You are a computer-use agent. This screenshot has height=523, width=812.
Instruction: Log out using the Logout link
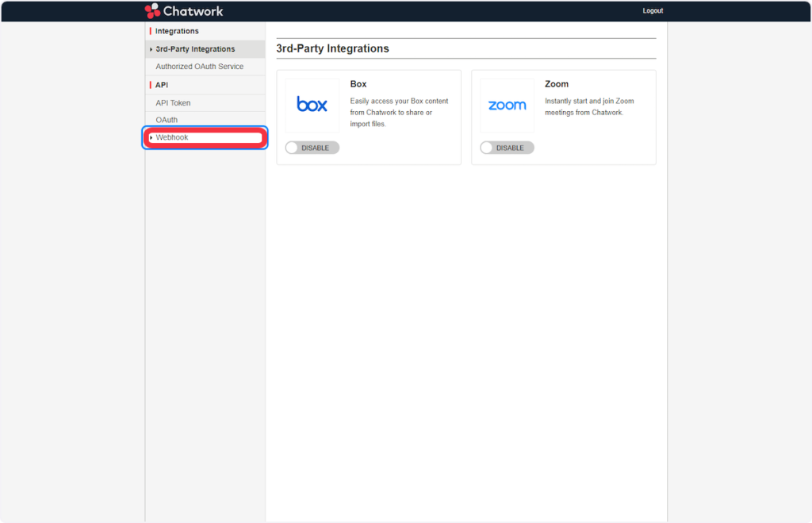pos(653,11)
